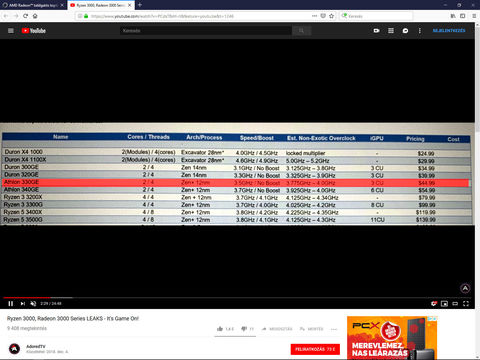The height and width of the screenshot is (360, 480).
Task: Click the playback time '2:29 / 24:48'
Action: (51, 304)
